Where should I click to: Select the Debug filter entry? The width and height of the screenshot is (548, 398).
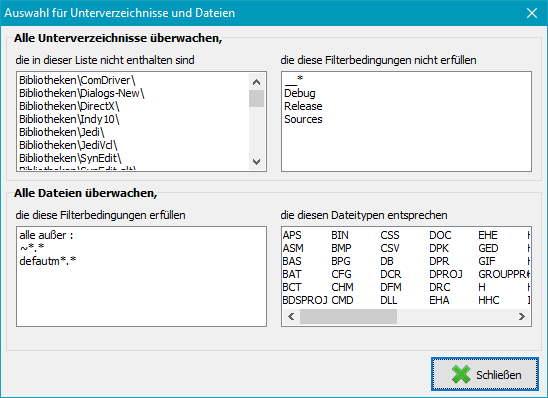[300, 93]
